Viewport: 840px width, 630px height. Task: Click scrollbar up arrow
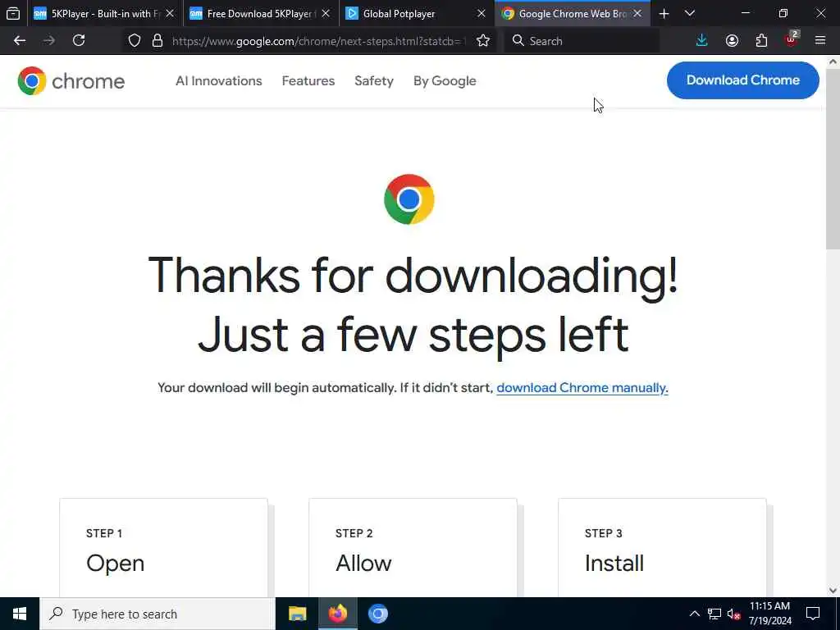click(x=833, y=62)
